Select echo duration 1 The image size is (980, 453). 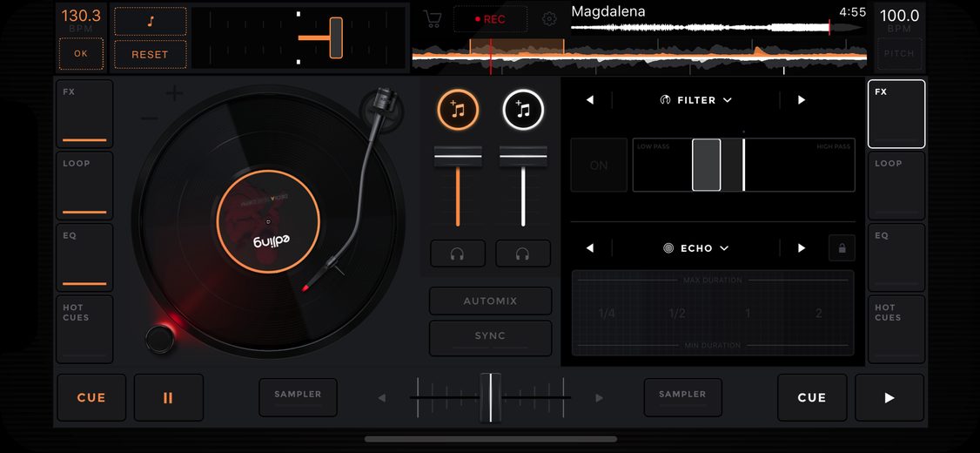pyautogui.click(x=748, y=314)
